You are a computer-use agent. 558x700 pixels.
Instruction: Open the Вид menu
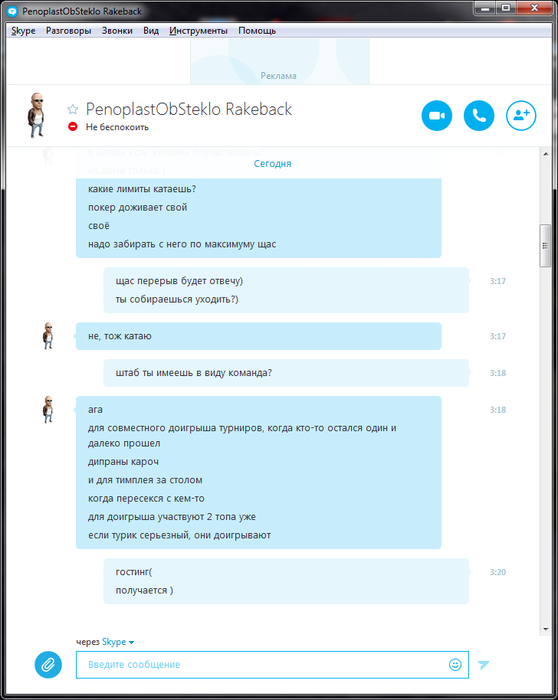(151, 31)
